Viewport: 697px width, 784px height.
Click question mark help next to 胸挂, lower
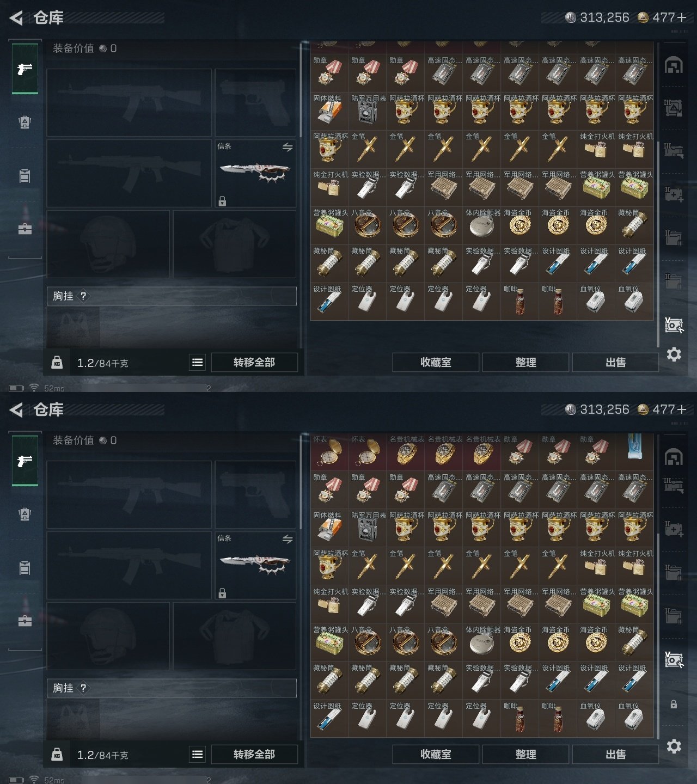83,688
